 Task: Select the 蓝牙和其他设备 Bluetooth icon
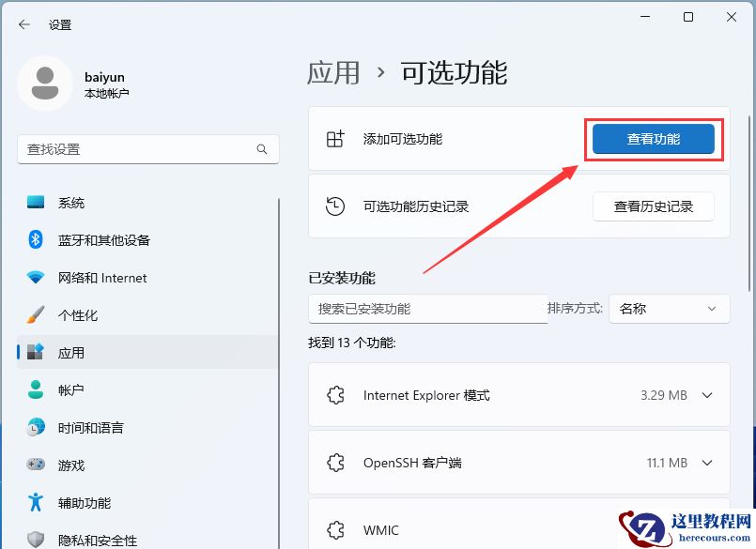coord(34,240)
